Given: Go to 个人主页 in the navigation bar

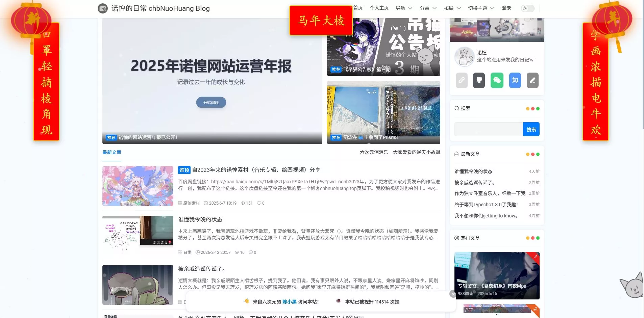Looking at the screenshot, I should coord(379,8).
